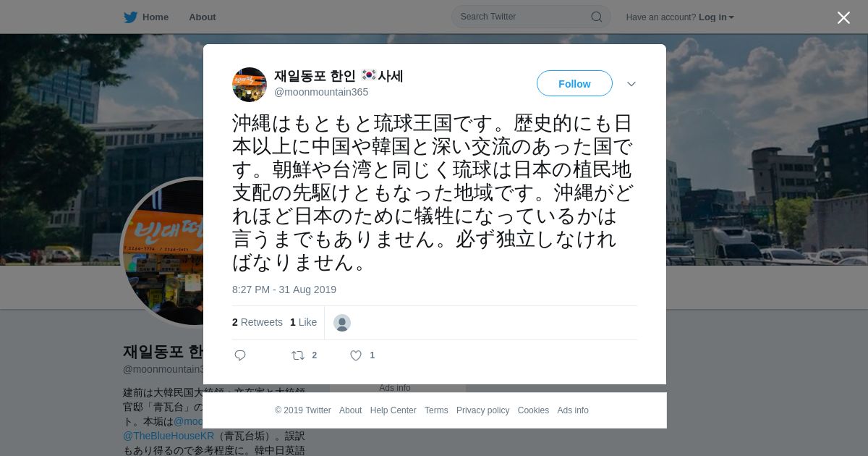Open the About tab in top bar
The width and height of the screenshot is (868, 456).
(x=203, y=17)
